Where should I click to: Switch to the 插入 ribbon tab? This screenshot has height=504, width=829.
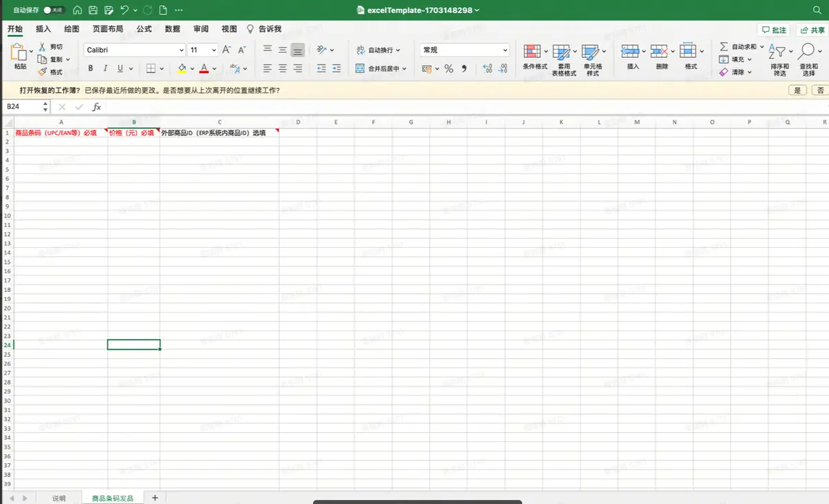(x=44, y=29)
